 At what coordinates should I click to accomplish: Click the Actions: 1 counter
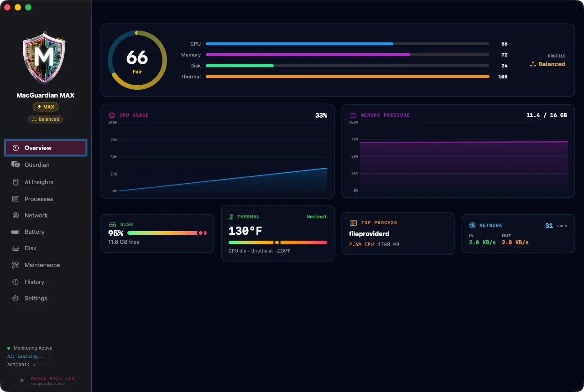(x=21, y=365)
